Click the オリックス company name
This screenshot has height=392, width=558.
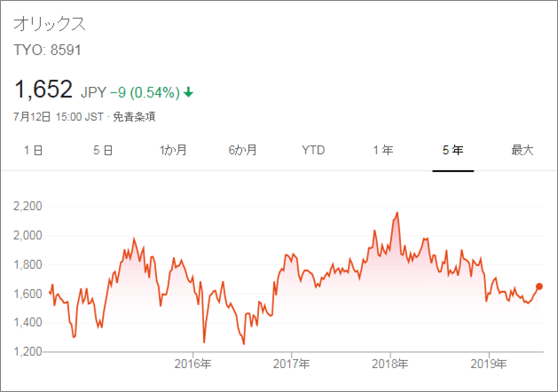50,24
